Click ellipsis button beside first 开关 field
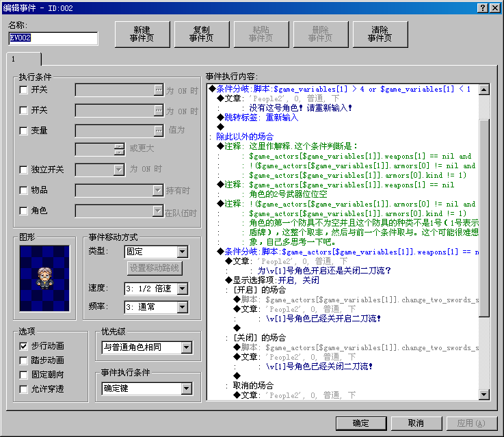Viewport: 504px width, 437px height. 159,90
